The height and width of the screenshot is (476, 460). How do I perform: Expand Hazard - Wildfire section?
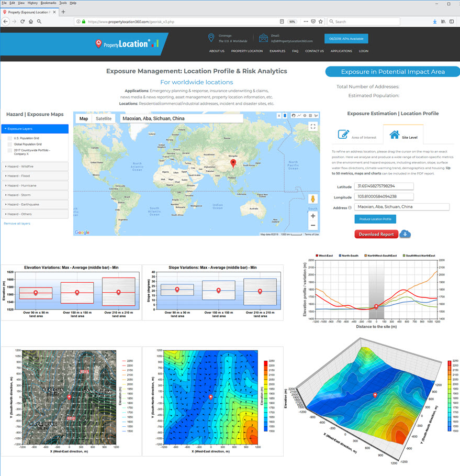tap(35, 167)
